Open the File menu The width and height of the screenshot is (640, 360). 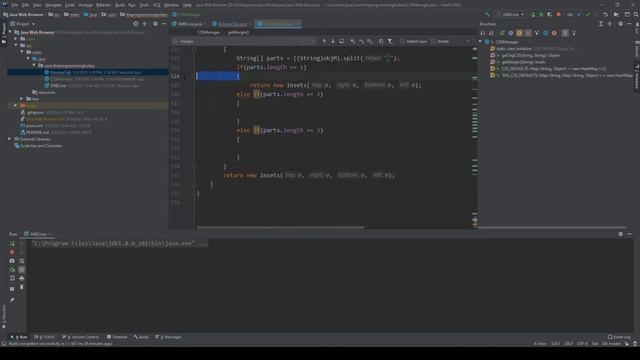tap(15, 5)
